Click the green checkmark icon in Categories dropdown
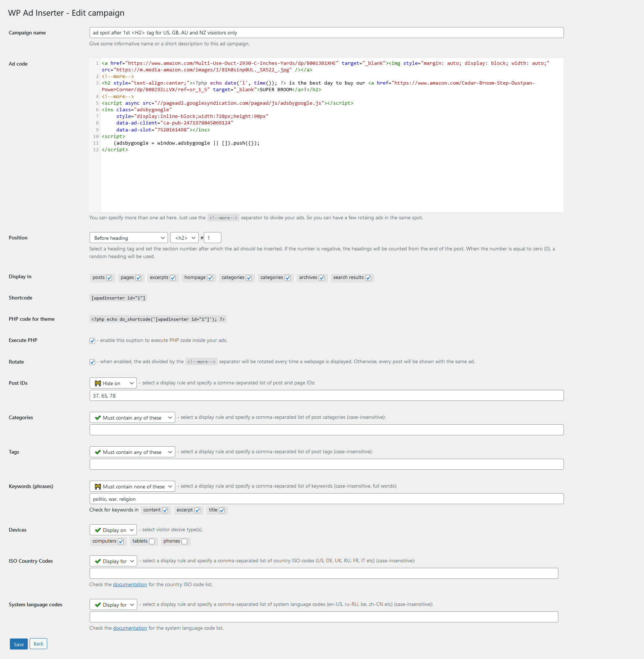 pyautogui.click(x=98, y=418)
